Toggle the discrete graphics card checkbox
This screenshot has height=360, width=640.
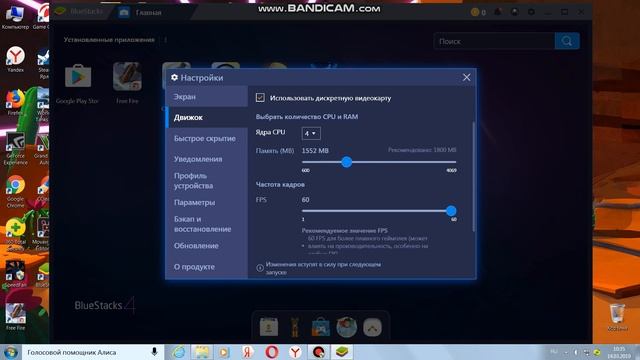(x=260, y=98)
